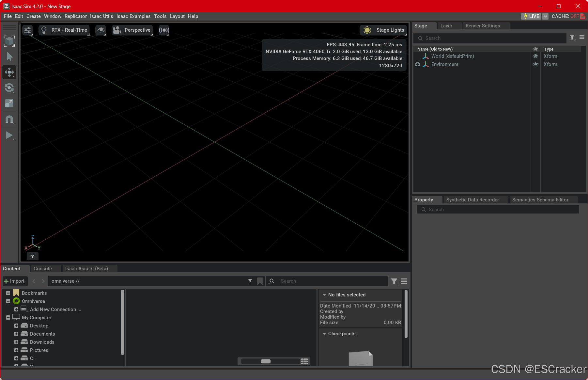
Task: Select Environment prim in Stage
Action: click(445, 64)
